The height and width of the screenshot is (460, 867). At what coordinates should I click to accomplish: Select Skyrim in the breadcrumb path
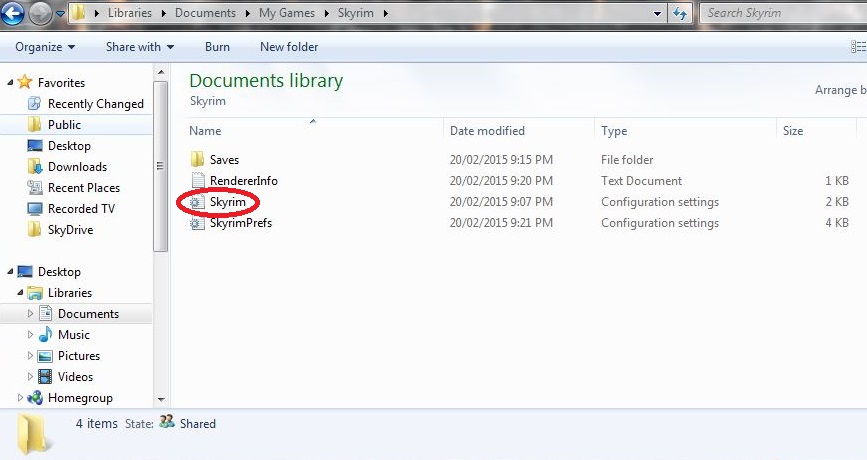pos(356,13)
